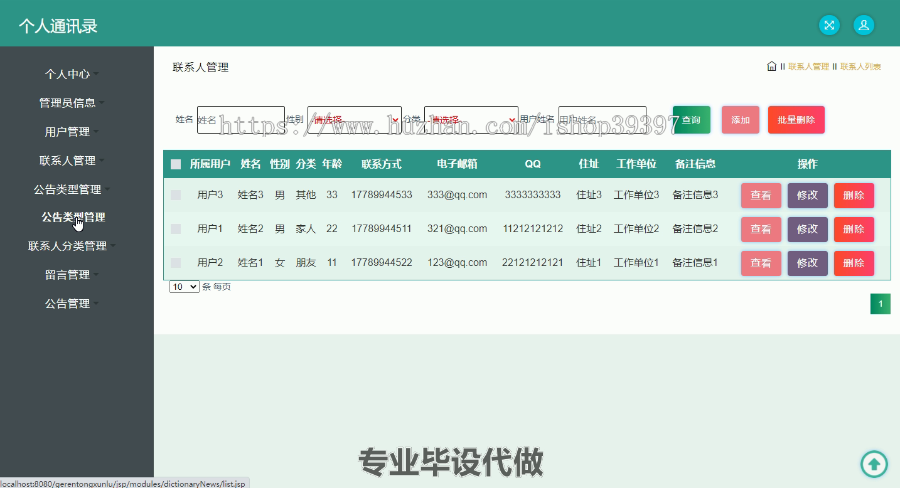Viewport: 900px width, 488px height.
Task: Check the row checkbox for 用户3
Action: point(176,195)
